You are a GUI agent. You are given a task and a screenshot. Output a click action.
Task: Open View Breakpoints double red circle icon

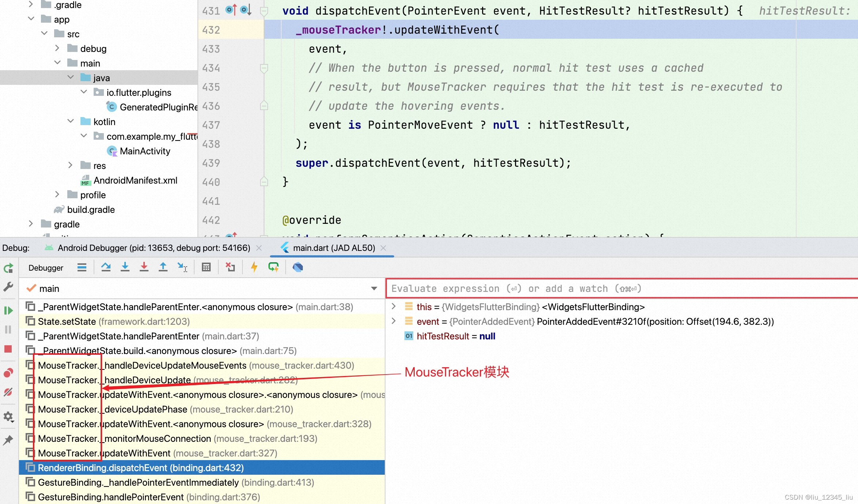(x=8, y=373)
